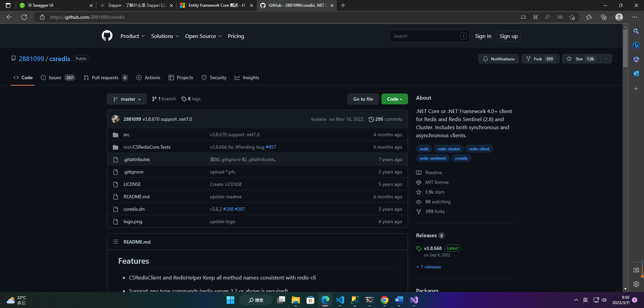Open browser Settings and more menu
Image resolution: width=644 pixels, height=308 pixels.
[x=634, y=17]
